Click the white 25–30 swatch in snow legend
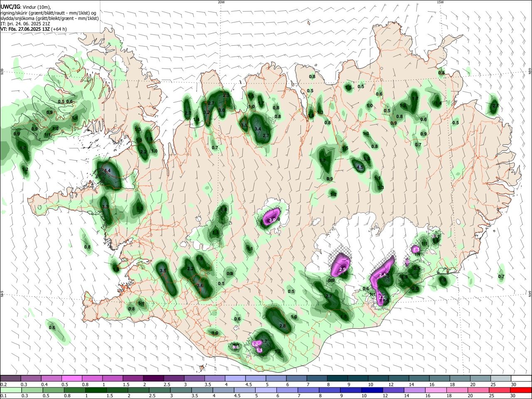Screen dimensions: 532x399 pyautogui.click(x=500, y=379)
